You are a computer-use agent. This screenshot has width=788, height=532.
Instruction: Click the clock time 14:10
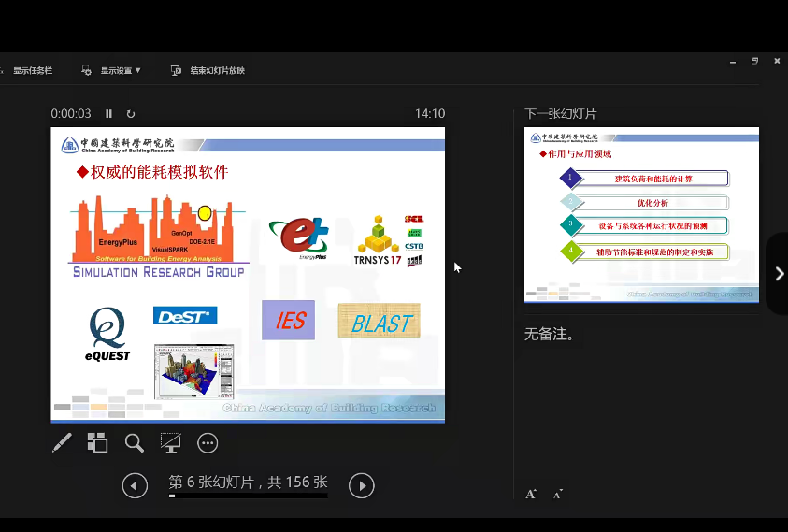tap(430, 114)
